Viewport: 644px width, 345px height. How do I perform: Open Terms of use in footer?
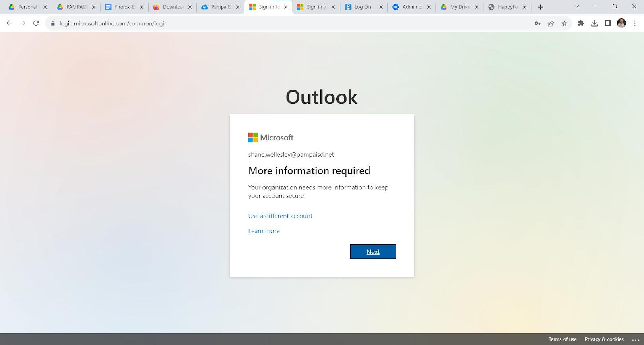pos(562,339)
